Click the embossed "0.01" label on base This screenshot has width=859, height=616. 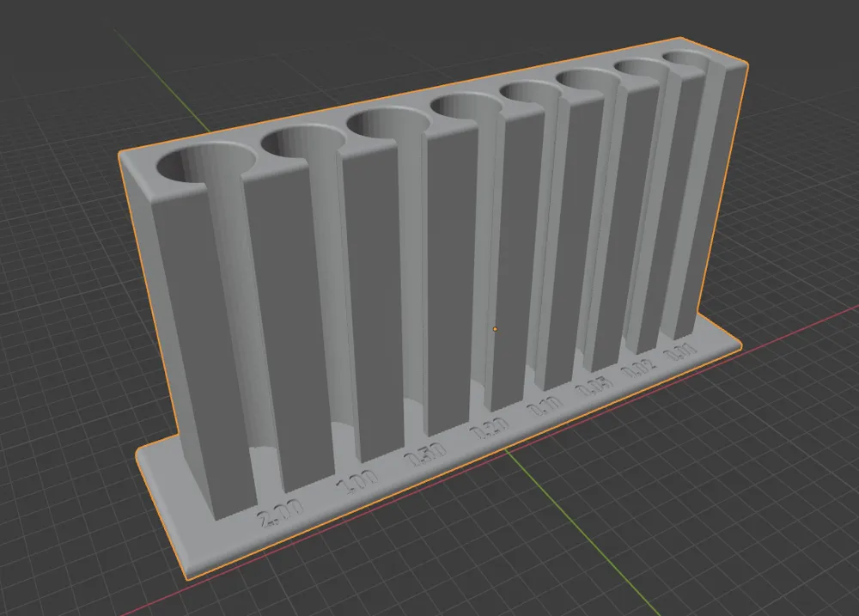tap(679, 351)
